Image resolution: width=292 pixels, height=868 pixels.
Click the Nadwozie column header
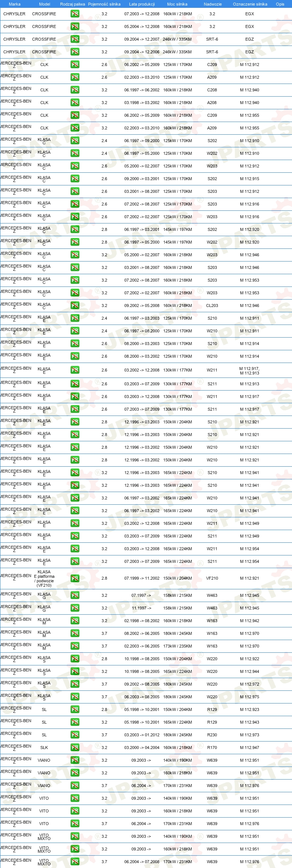coord(212,4)
